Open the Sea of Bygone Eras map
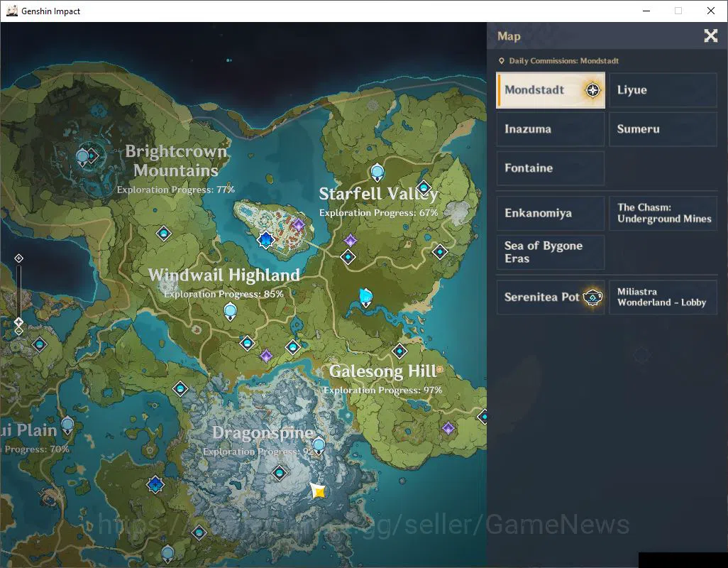 tap(551, 252)
